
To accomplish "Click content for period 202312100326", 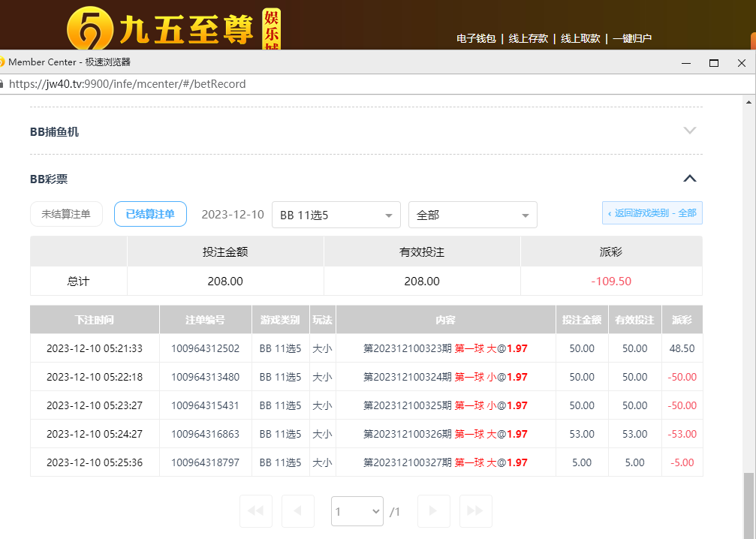I will (445, 434).
